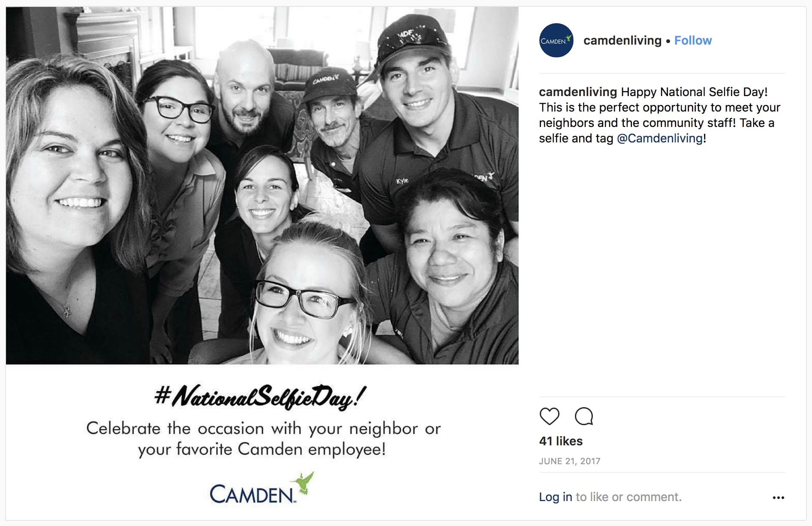Image resolution: width=812 pixels, height=526 pixels.
Task: Click the group selfie photo
Action: [262, 185]
